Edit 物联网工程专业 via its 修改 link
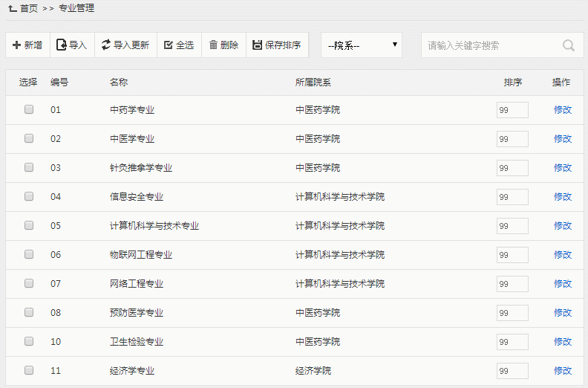This screenshot has height=388, width=588. click(563, 254)
